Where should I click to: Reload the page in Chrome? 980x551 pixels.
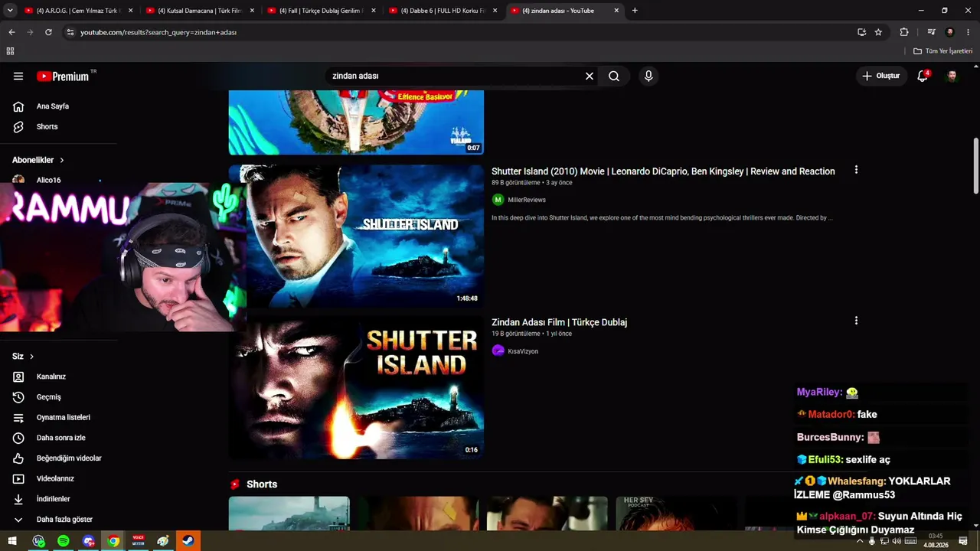click(x=48, y=32)
